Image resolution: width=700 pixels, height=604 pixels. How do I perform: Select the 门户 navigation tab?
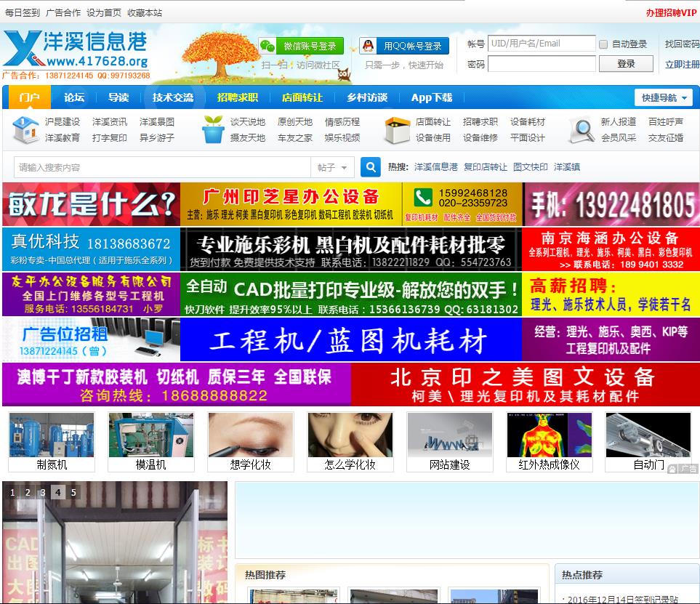[x=29, y=97]
